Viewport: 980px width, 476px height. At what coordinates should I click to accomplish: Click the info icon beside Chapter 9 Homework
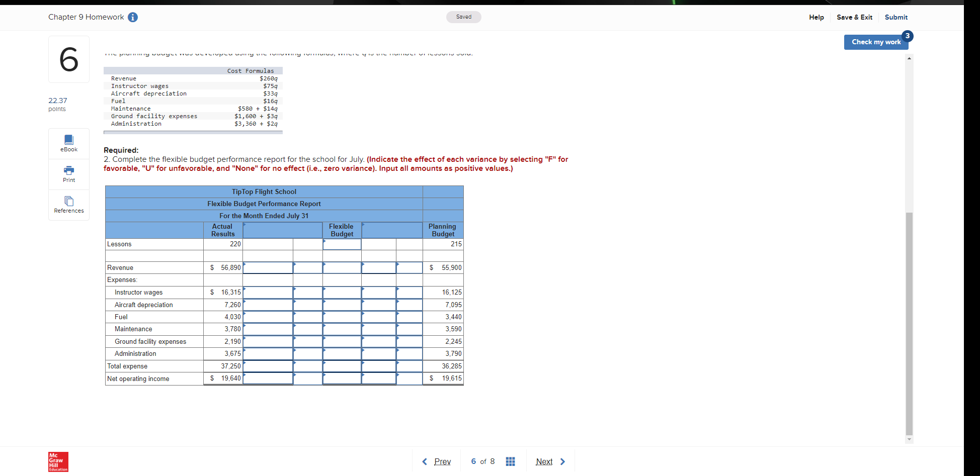pyautogui.click(x=132, y=17)
